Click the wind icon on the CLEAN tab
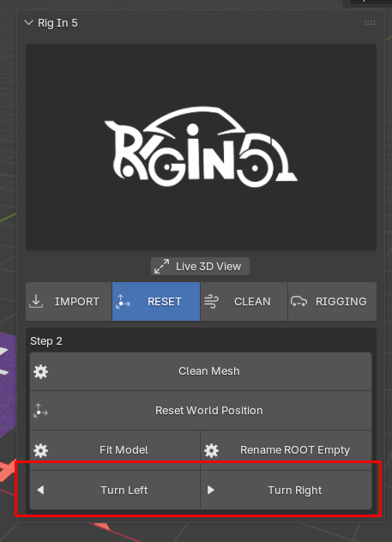This screenshot has height=542, width=392. pos(211,301)
